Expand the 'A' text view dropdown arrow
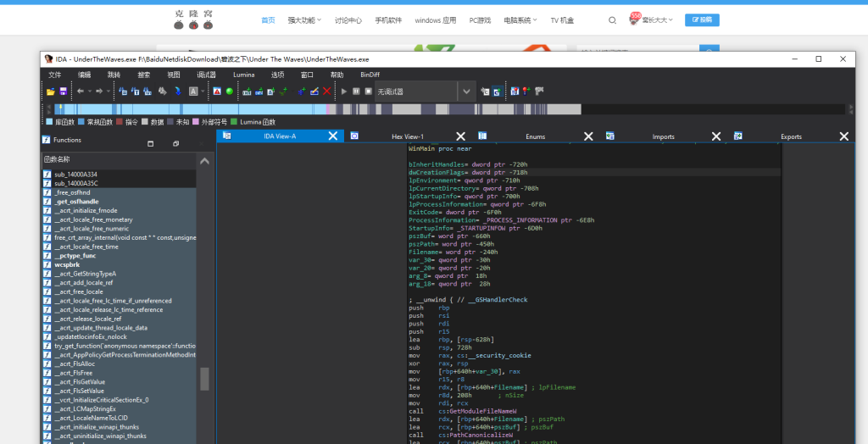The width and height of the screenshot is (868, 444). (x=202, y=92)
